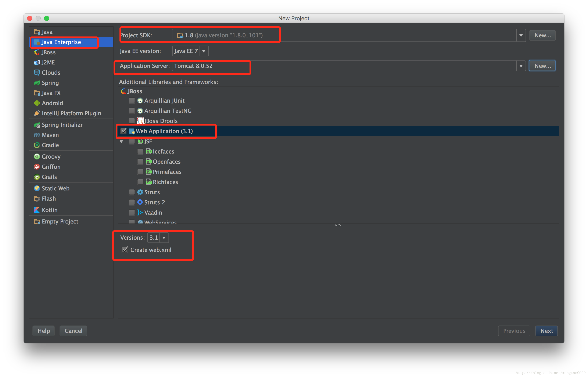Image resolution: width=588 pixels, height=377 pixels.
Task: Select the Empty Project category
Action: (71, 222)
